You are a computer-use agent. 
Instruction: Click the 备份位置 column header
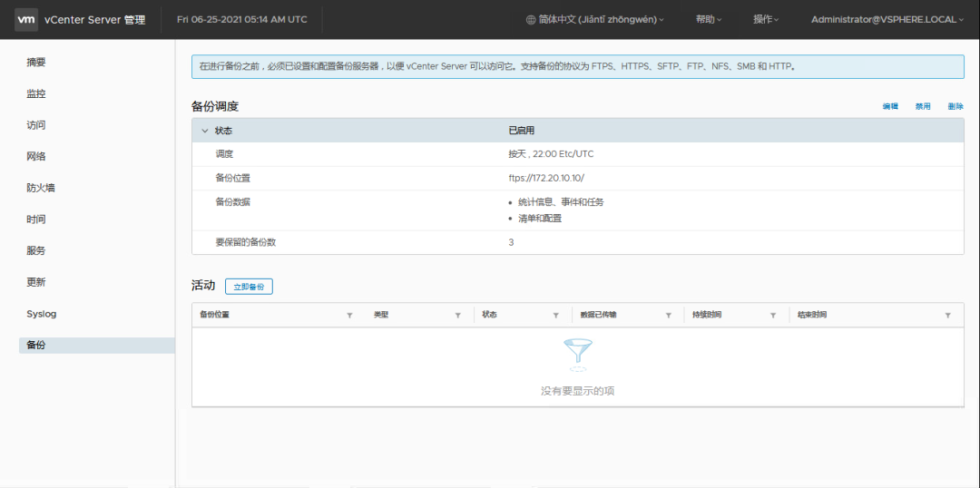click(214, 315)
